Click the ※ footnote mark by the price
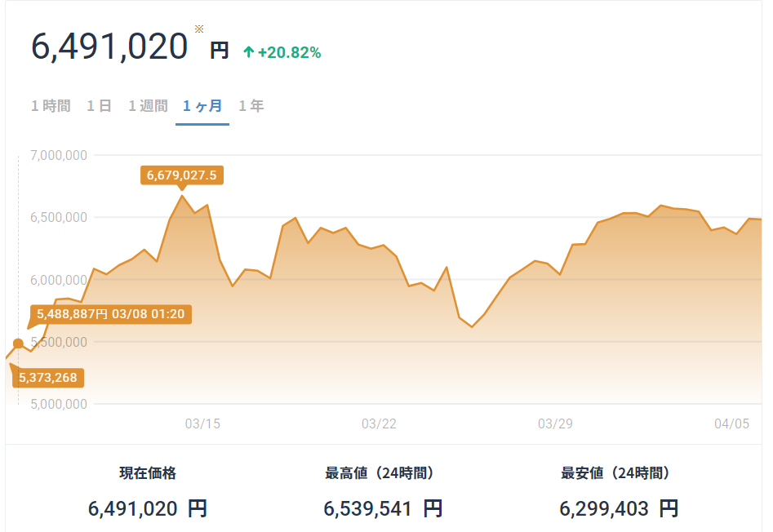This screenshot has width=773, height=532. (199, 29)
